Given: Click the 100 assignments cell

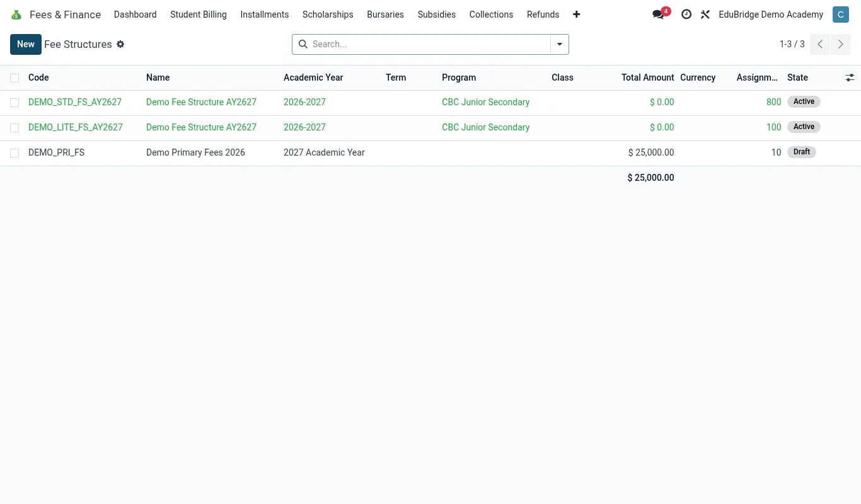Looking at the screenshot, I should 773,127.
